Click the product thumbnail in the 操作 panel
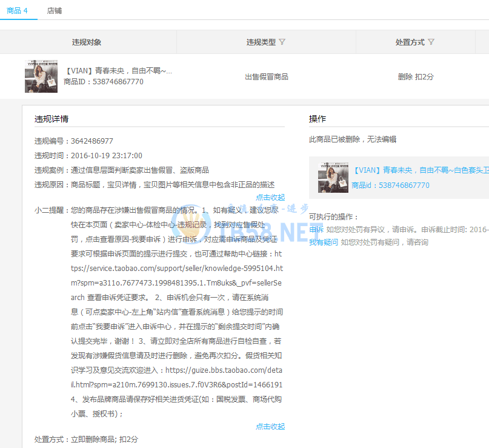 coord(333,178)
